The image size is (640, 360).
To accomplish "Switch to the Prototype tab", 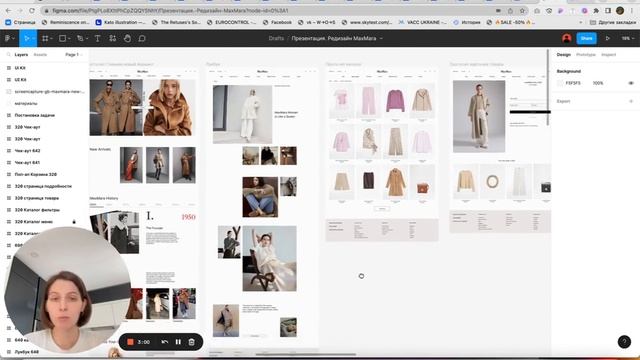I will click(x=586, y=54).
